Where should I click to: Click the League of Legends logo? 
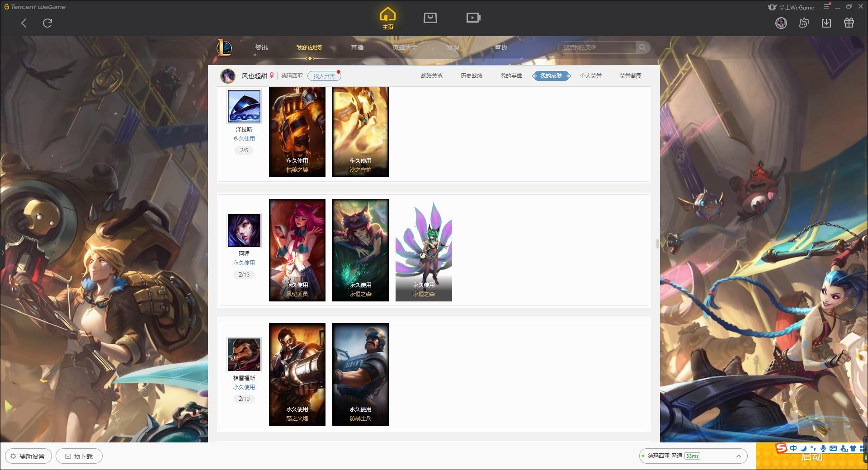[225, 47]
